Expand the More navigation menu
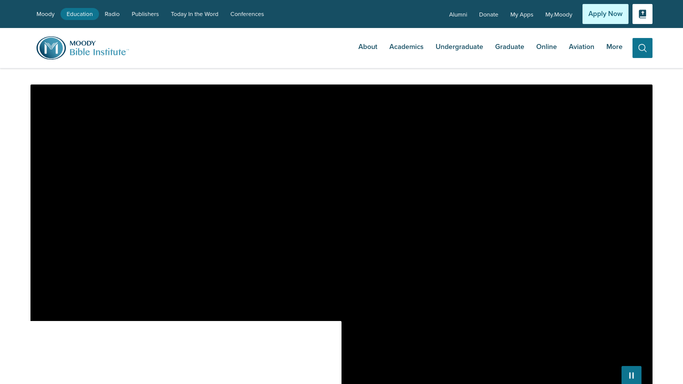The height and width of the screenshot is (384, 683). (x=614, y=47)
